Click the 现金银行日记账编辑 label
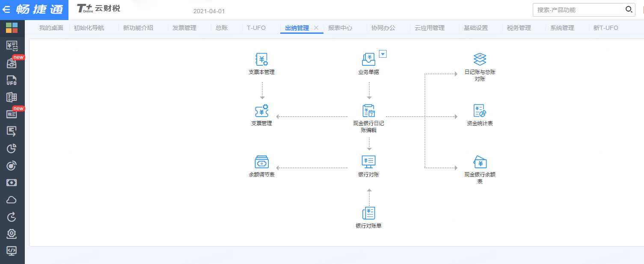Image resolution: width=644 pixels, height=264 pixels. click(x=369, y=127)
